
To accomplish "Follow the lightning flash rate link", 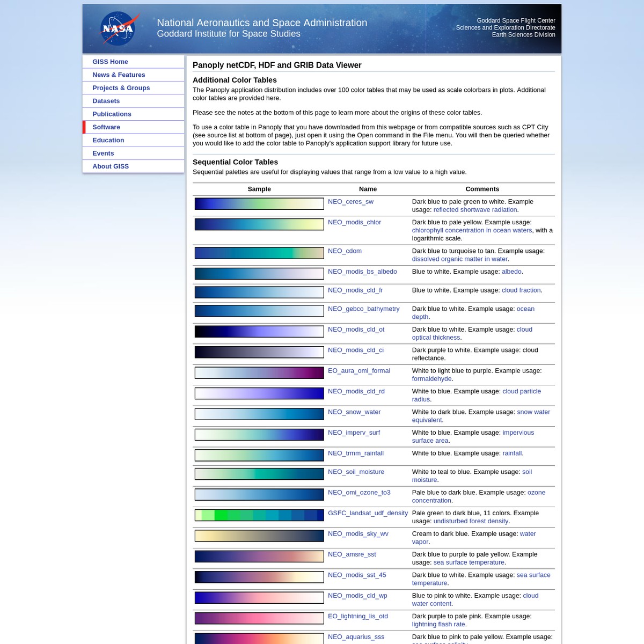I will click(x=438, y=625).
